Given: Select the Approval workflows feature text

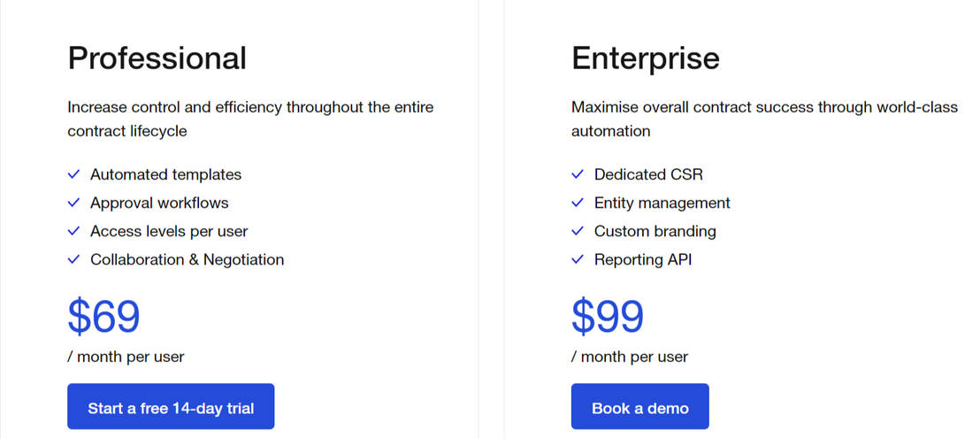Looking at the screenshot, I should point(159,203).
